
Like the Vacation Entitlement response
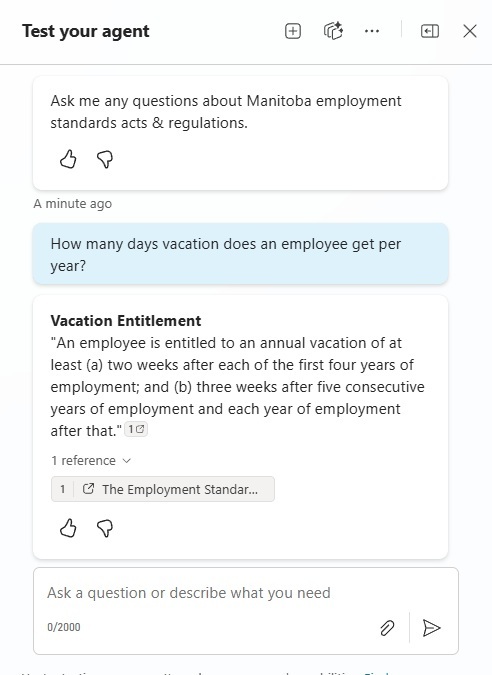68,528
